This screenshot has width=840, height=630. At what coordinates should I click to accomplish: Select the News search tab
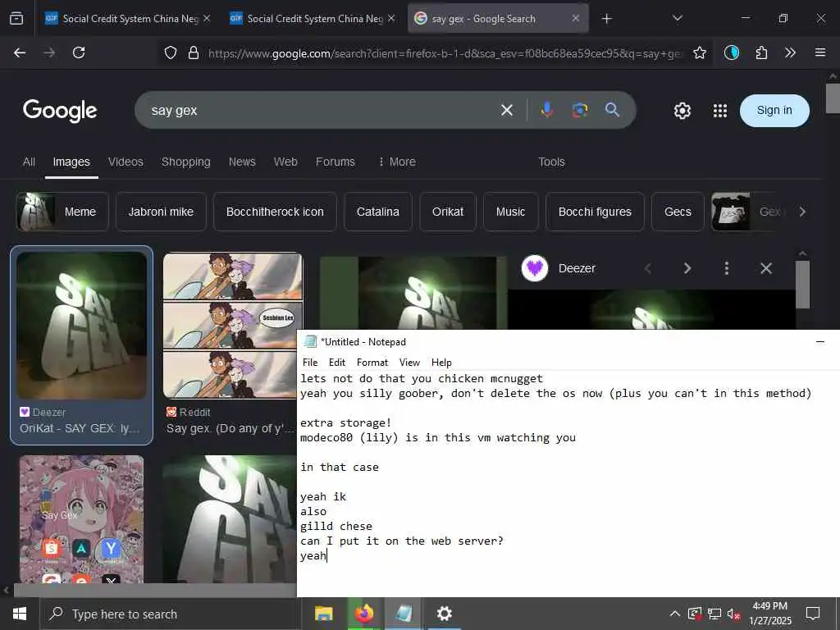tap(242, 162)
